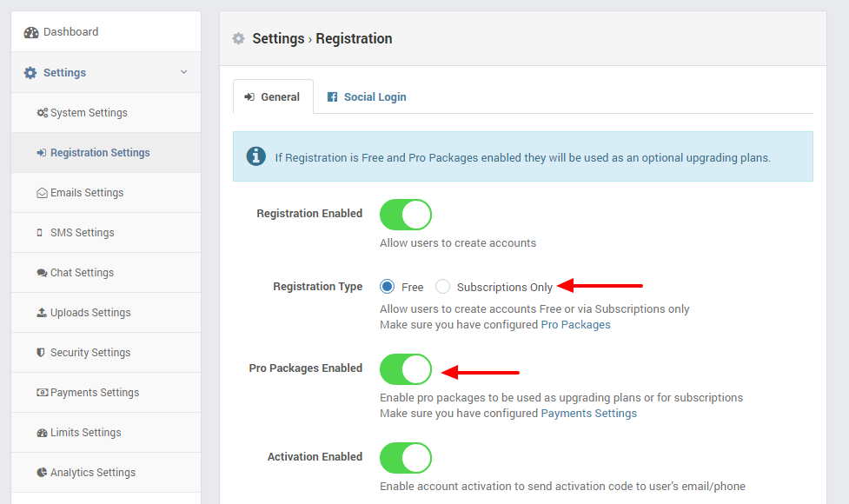Screen dimensions: 849x504
Task: Open the General tab
Action: tap(273, 97)
